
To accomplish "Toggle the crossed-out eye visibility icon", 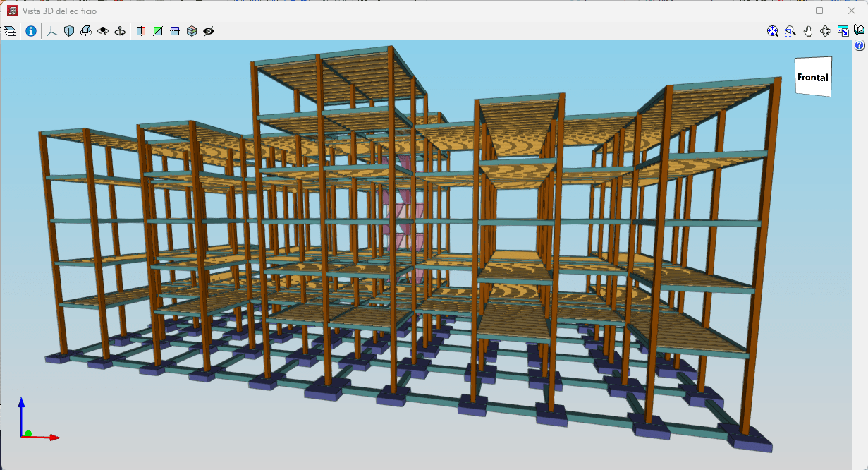I will [209, 31].
